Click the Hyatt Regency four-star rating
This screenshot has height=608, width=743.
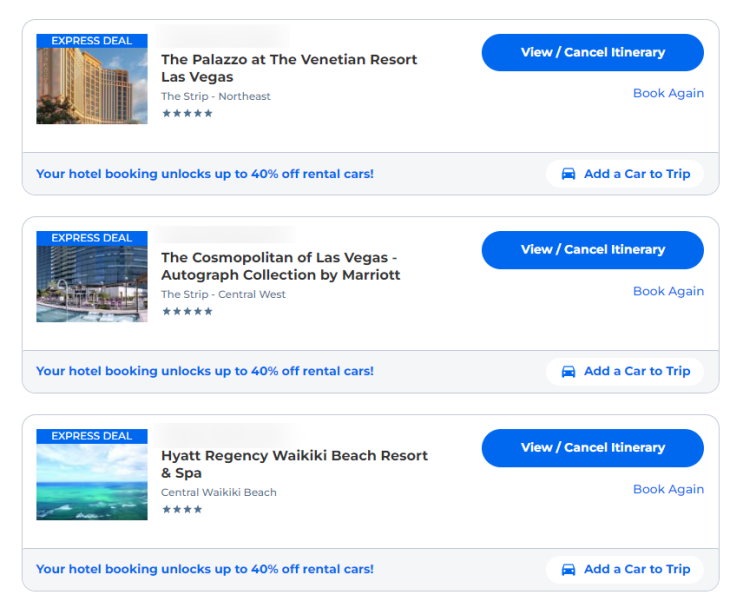pos(182,510)
